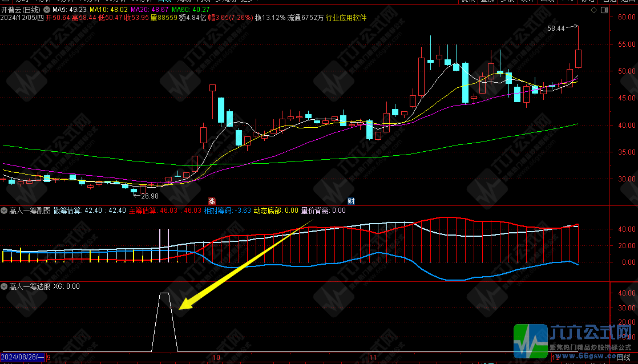638x364 pixels.
Task: Expand the MA indicator dropdown beside 开普云(日线)
Action: 47,10
